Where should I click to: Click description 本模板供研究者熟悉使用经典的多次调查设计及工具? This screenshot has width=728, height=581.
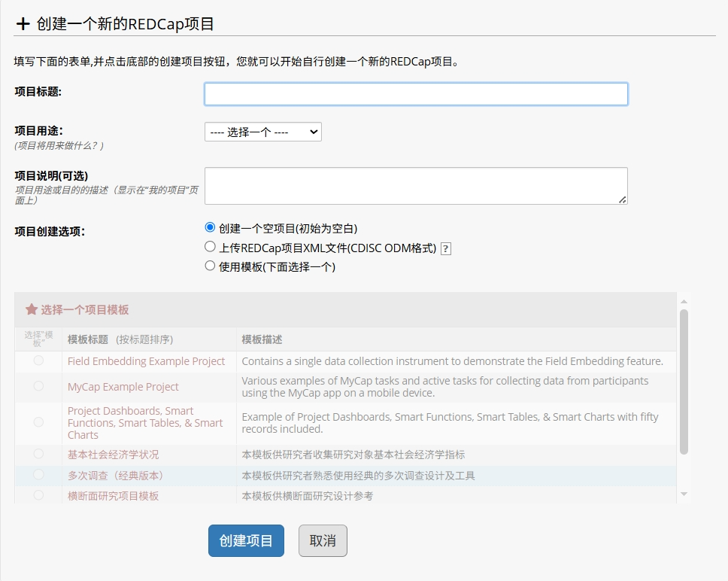(x=359, y=476)
